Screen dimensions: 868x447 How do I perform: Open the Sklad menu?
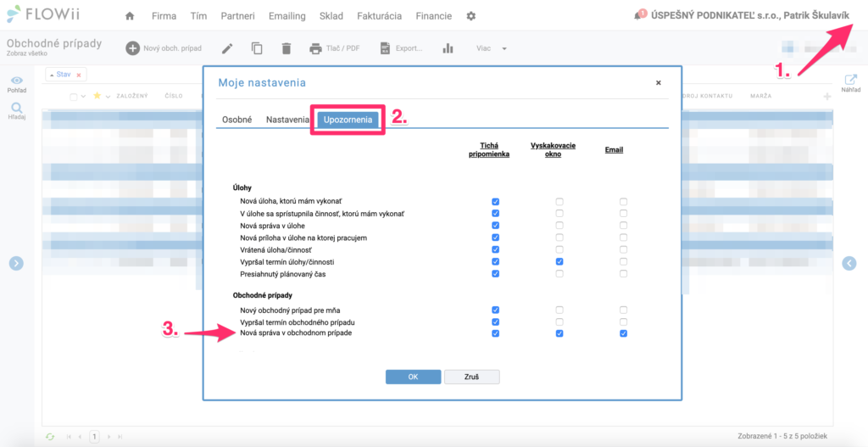pos(331,16)
